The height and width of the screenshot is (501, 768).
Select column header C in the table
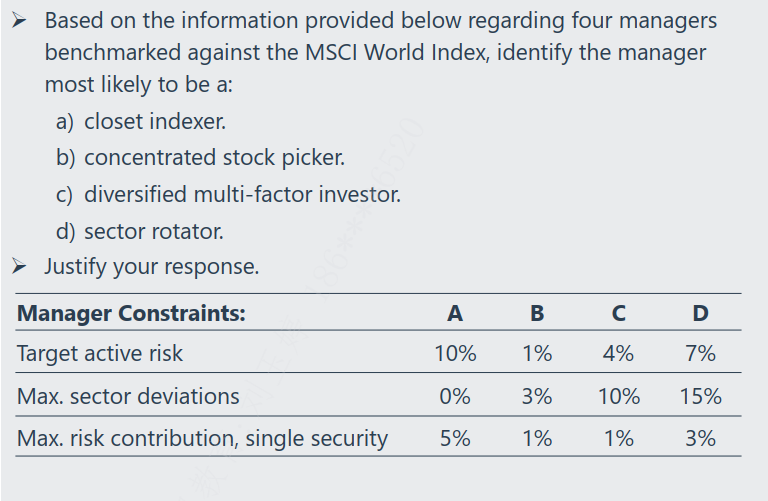point(618,313)
